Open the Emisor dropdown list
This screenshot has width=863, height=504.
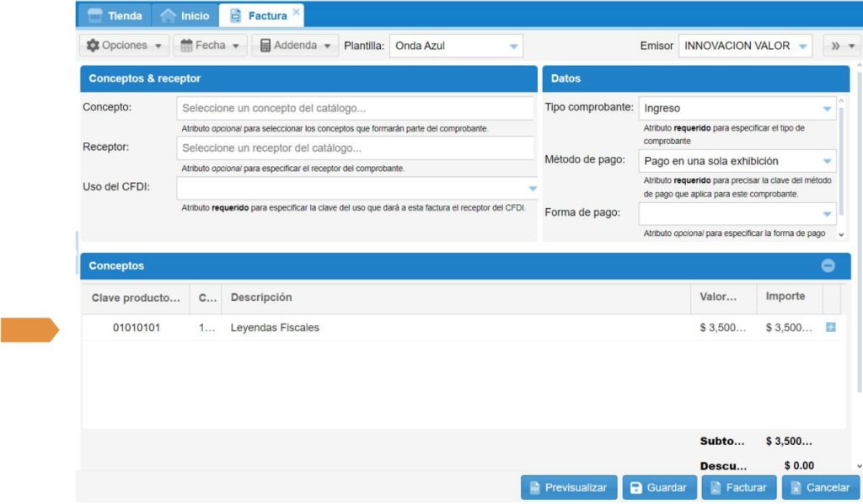tap(802, 46)
